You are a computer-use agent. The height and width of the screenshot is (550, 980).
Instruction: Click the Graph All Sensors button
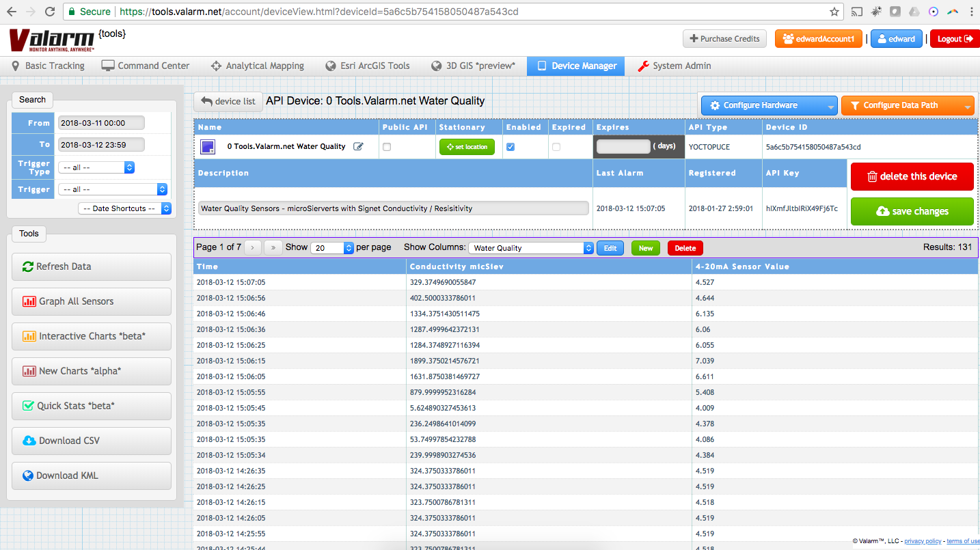coord(92,301)
